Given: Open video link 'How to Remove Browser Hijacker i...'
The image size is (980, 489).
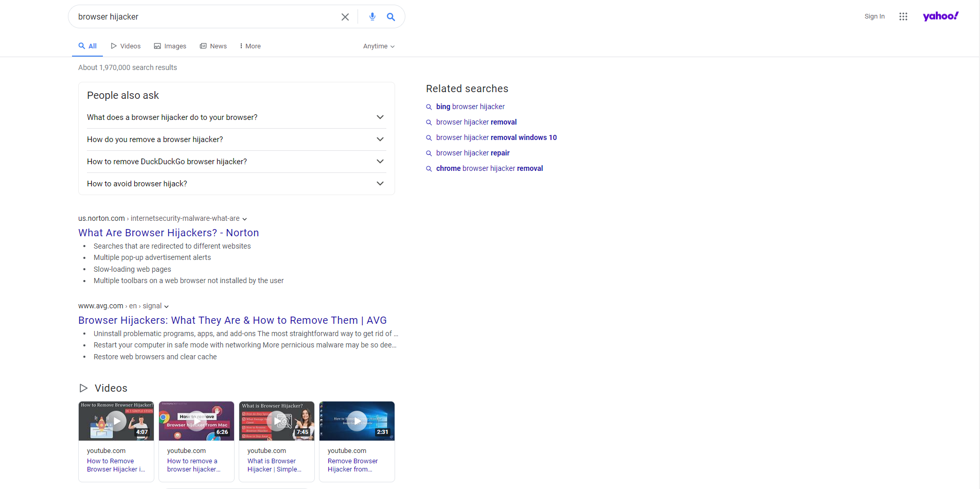Looking at the screenshot, I should point(116,465).
